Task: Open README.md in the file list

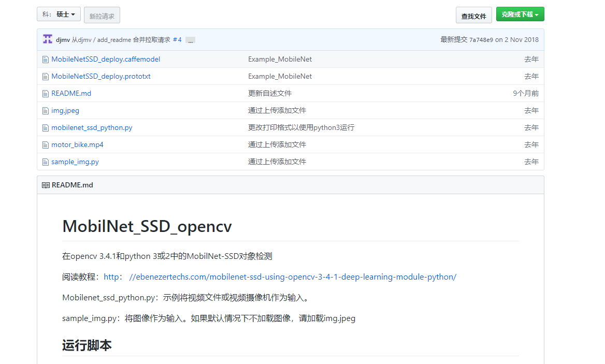Action: pos(71,93)
